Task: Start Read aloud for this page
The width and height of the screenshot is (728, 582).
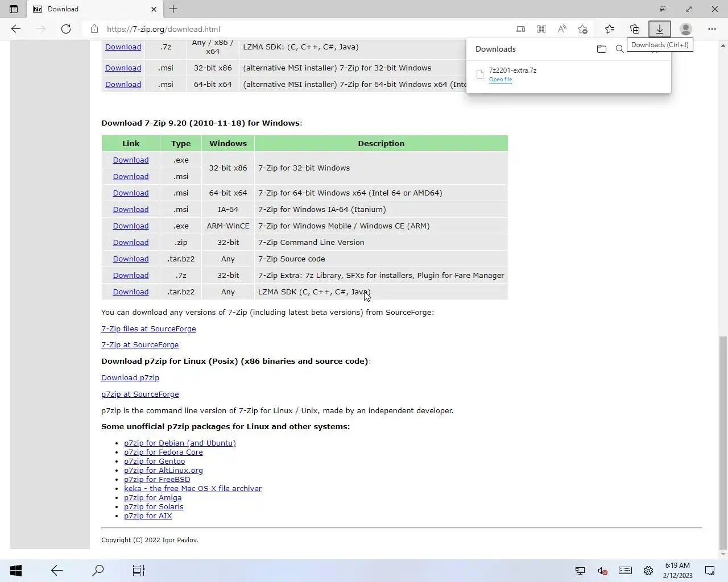Action: pos(562,29)
